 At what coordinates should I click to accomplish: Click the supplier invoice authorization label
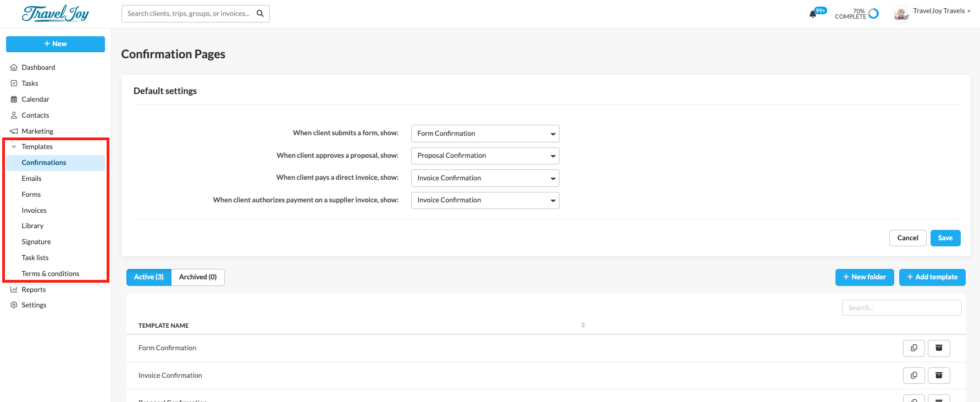306,200
